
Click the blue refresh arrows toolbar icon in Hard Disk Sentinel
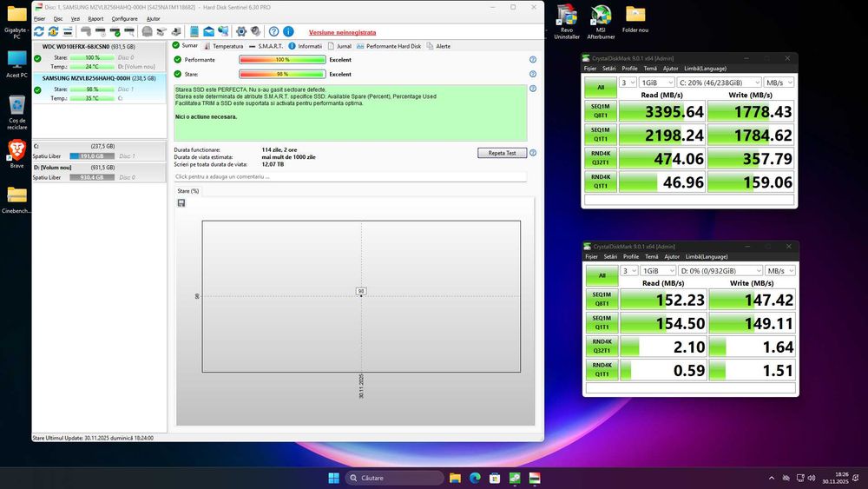[39, 31]
